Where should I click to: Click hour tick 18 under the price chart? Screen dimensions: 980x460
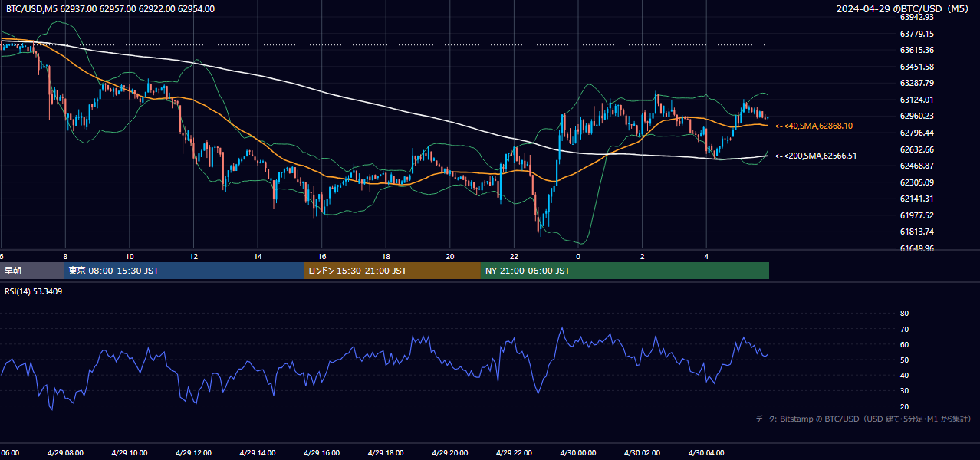(386, 256)
